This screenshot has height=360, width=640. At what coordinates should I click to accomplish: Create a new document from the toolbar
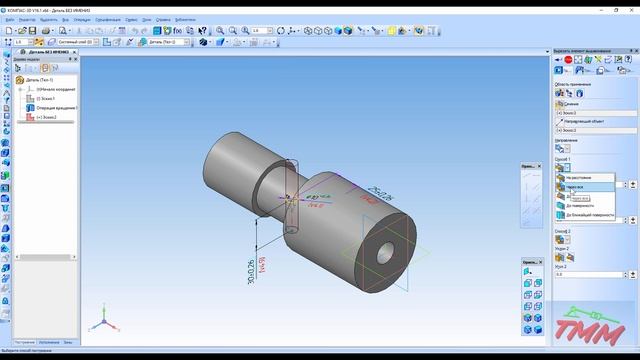click(x=9, y=31)
